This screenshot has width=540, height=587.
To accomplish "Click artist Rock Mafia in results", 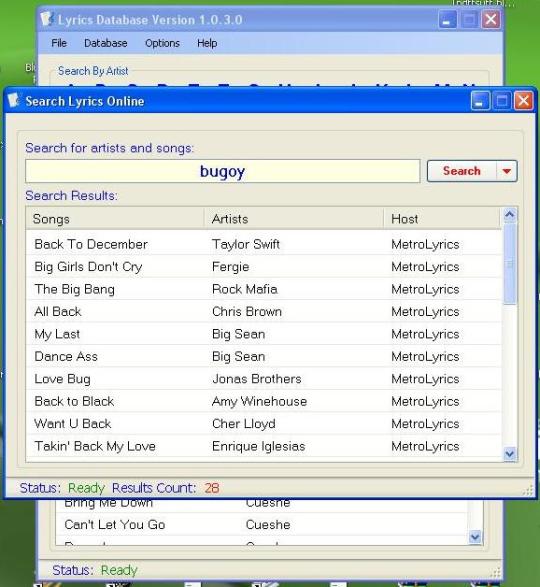I will tap(245, 289).
